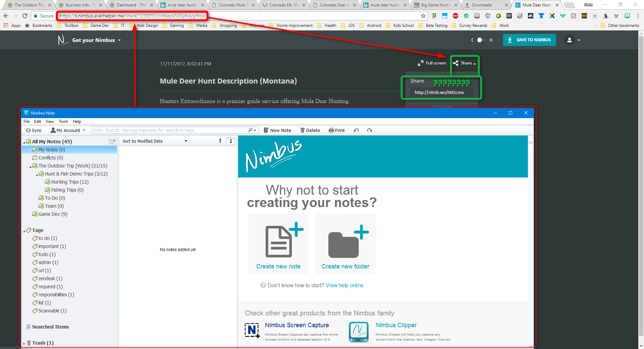Click Full screen on the shared note page

pyautogui.click(x=432, y=63)
